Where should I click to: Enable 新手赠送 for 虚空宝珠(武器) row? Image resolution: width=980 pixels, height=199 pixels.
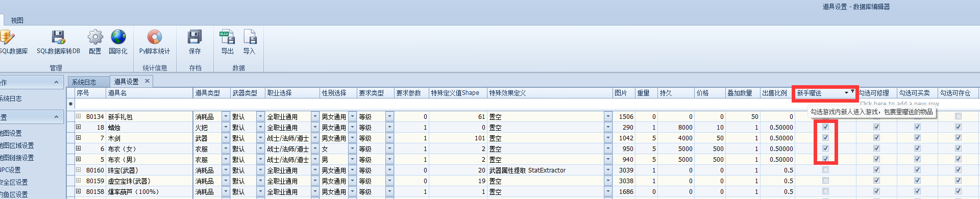coord(825,181)
